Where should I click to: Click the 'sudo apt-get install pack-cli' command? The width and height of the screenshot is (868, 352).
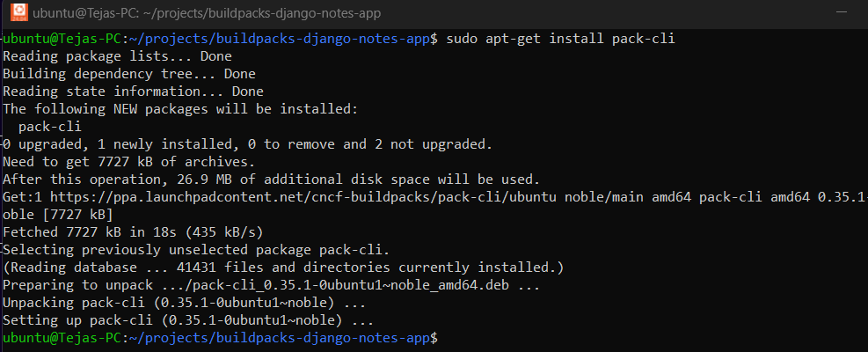[x=560, y=40]
